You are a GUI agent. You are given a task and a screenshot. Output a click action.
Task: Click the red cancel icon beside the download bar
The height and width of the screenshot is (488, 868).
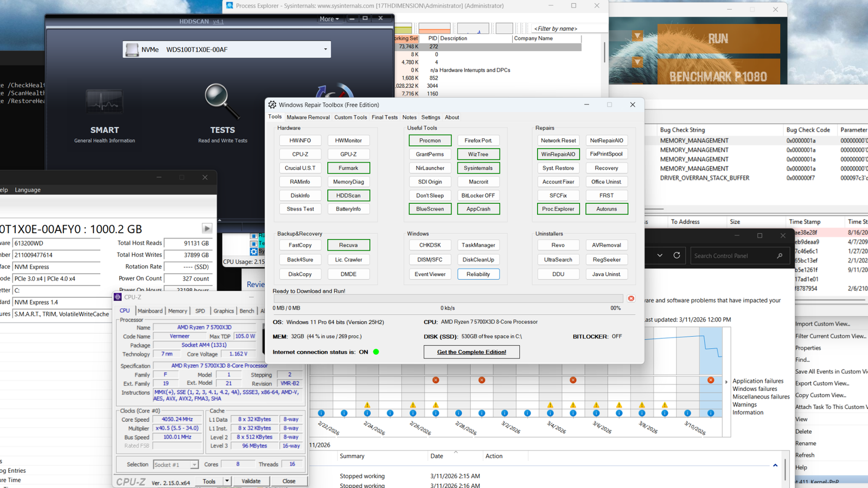pos(631,298)
